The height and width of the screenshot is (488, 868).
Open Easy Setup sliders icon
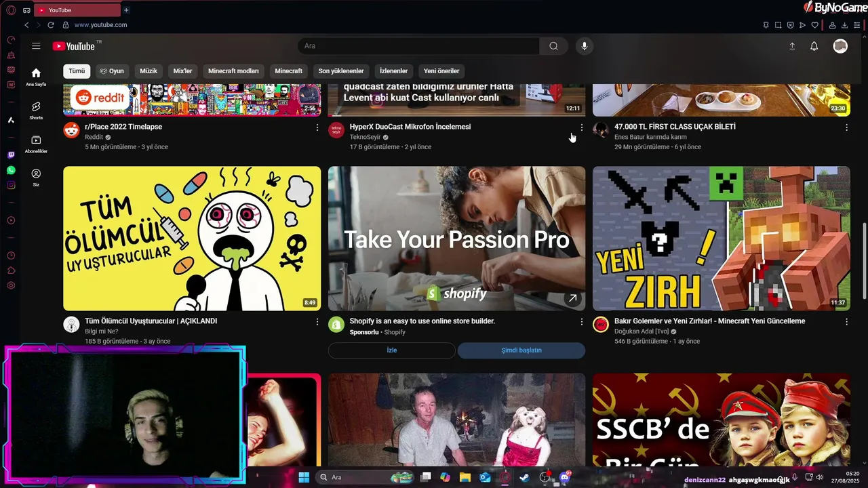point(857,25)
